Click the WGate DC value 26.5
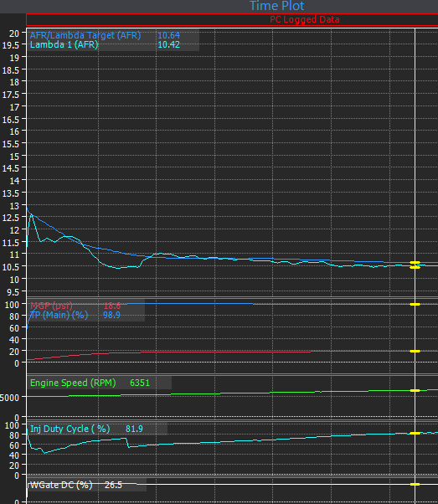Viewport: 438px width, 504px height. 113,485
